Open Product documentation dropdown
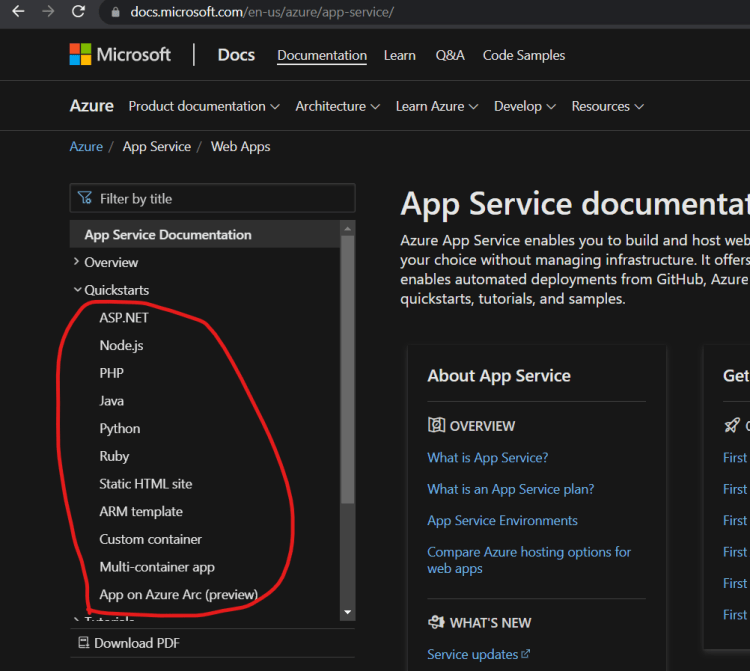The image size is (750, 671). (x=204, y=106)
